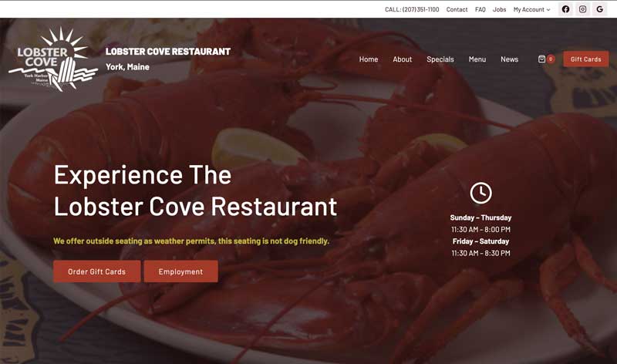Click the Order Gift Cards button

(x=97, y=271)
